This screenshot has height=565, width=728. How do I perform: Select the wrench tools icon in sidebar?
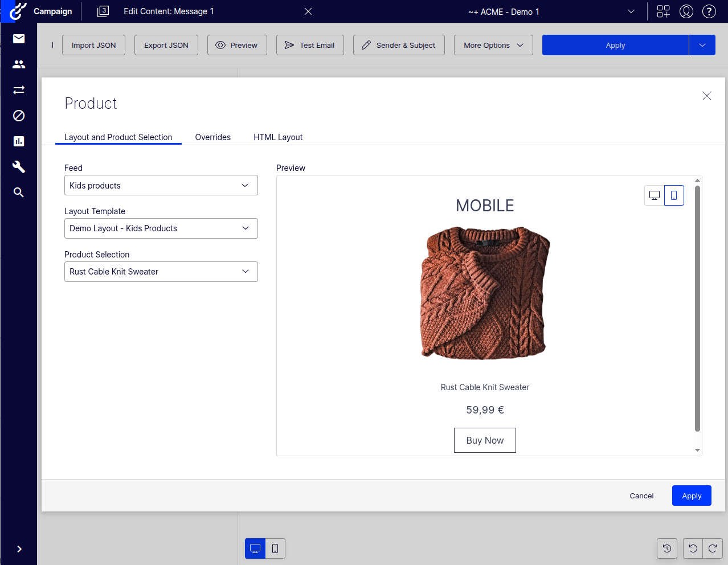[x=18, y=167]
